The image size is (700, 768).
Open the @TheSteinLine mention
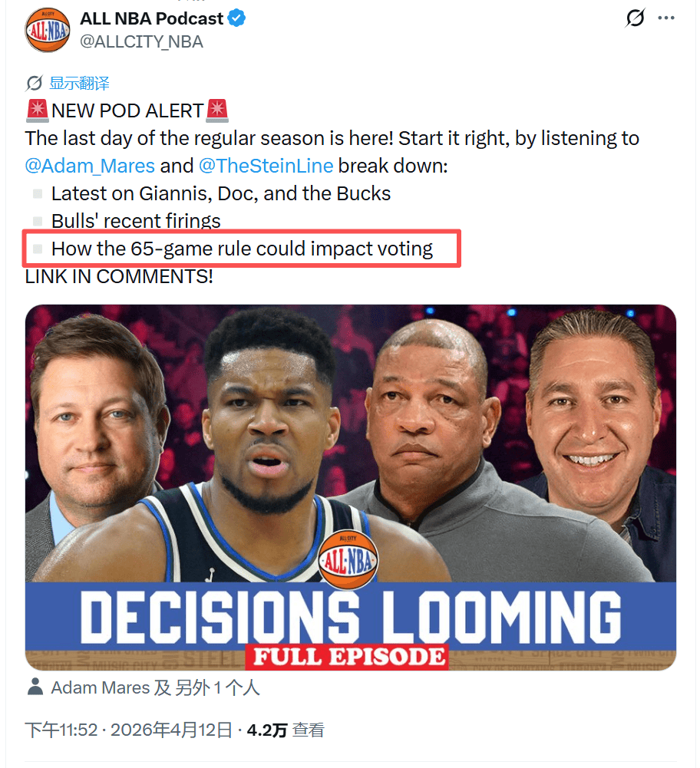click(x=266, y=166)
